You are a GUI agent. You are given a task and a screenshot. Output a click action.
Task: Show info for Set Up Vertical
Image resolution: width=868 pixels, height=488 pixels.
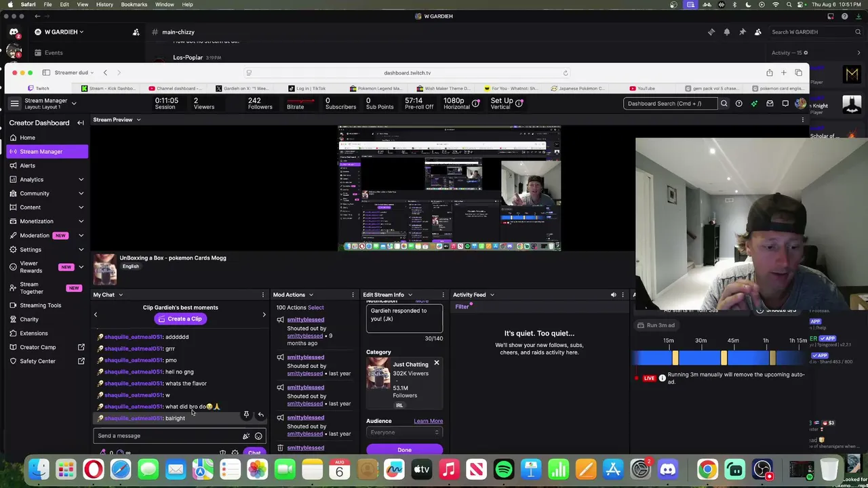coord(519,103)
